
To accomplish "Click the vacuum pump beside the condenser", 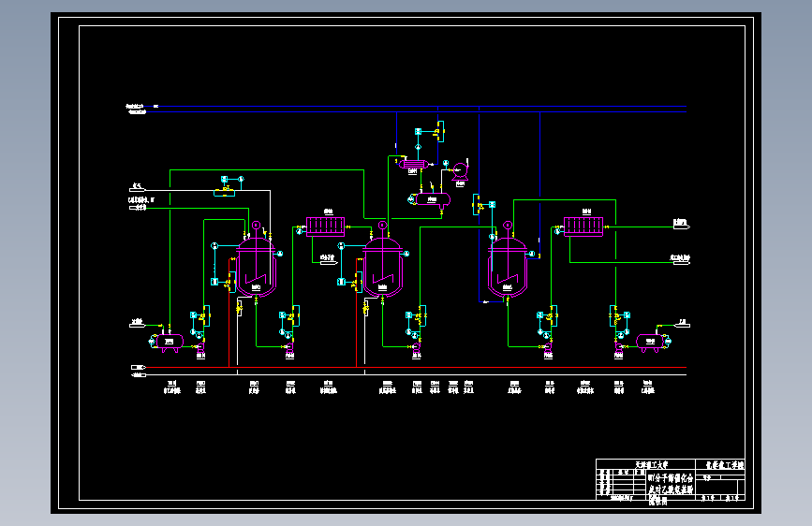I will pos(460,171).
